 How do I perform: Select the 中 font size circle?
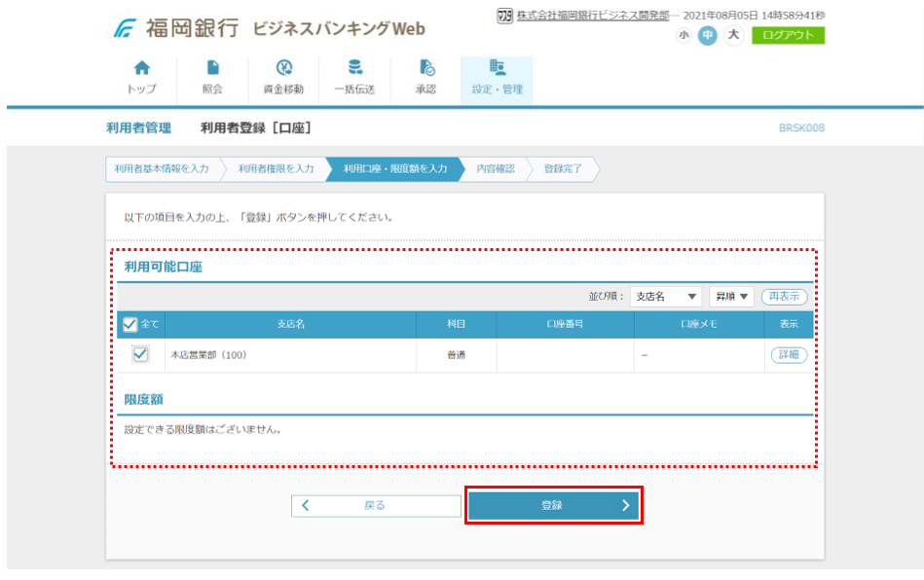click(x=708, y=35)
